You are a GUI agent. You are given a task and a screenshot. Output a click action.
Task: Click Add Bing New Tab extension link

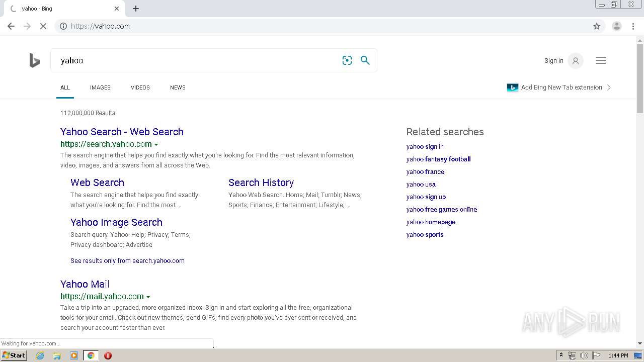(x=561, y=87)
